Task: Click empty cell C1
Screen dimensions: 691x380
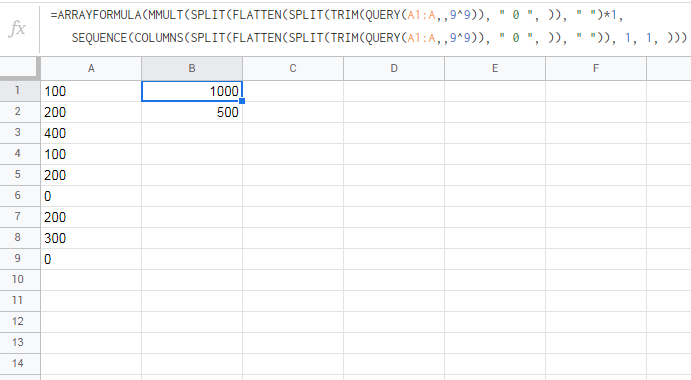Action: (293, 91)
